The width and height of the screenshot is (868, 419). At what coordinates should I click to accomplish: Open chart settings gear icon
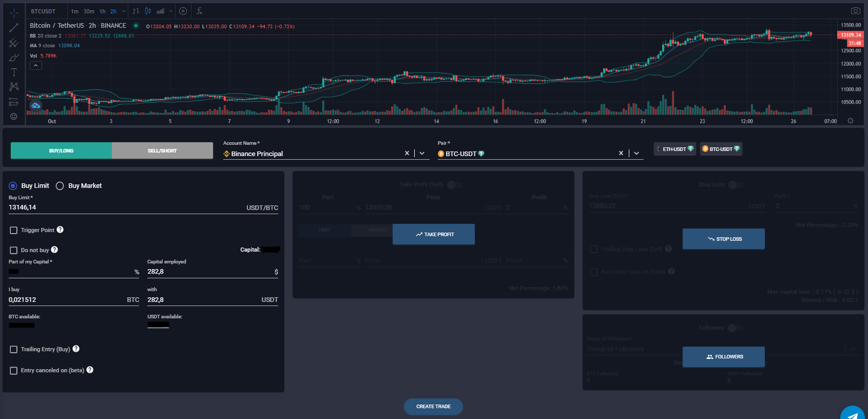pos(851,121)
